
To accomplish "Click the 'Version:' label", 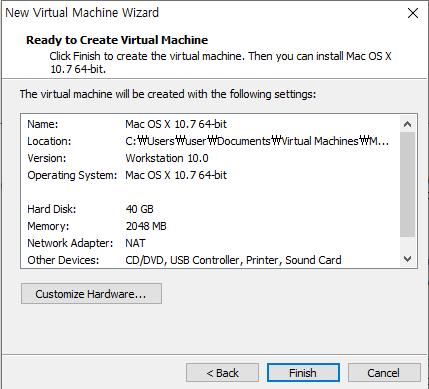I will pos(47,158).
